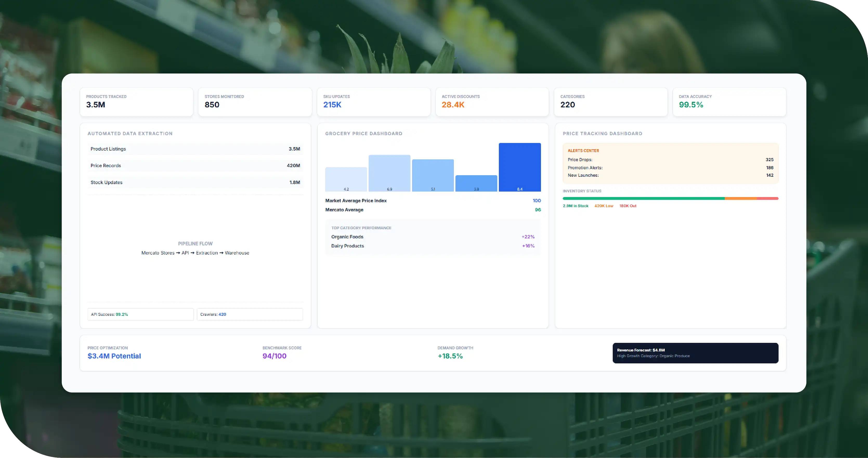The height and width of the screenshot is (458, 868).
Task: Click the Benchmark Score 94/100 value
Action: point(274,356)
